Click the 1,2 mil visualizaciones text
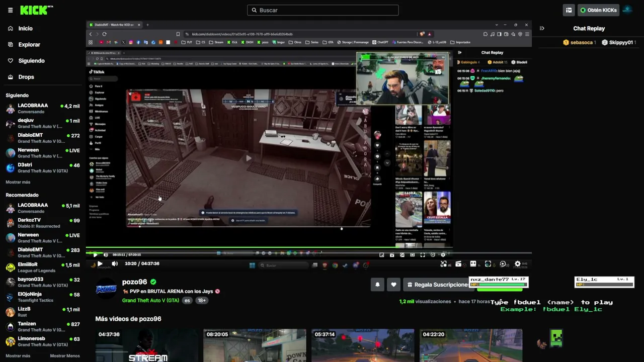 coord(425,302)
